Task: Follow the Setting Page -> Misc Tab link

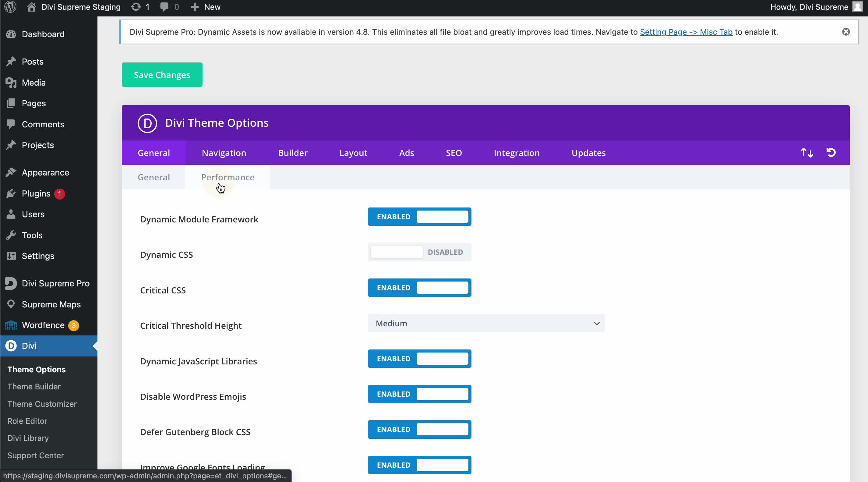Action: pyautogui.click(x=686, y=32)
